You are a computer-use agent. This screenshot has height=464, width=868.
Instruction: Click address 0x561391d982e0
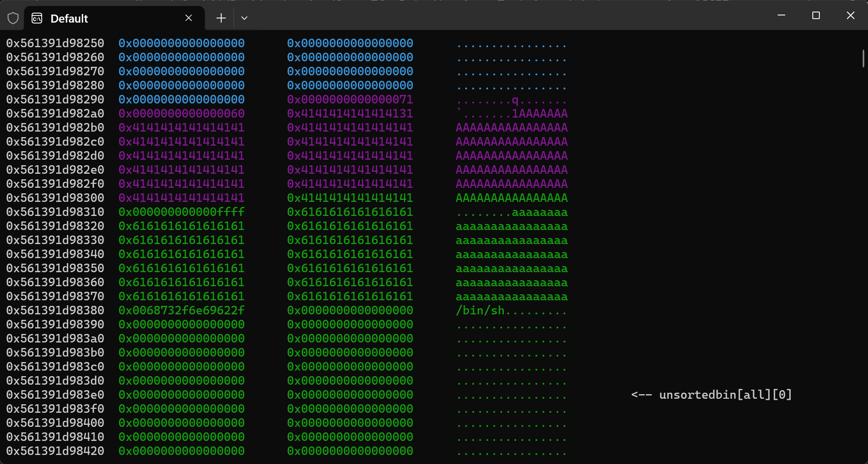55,170
